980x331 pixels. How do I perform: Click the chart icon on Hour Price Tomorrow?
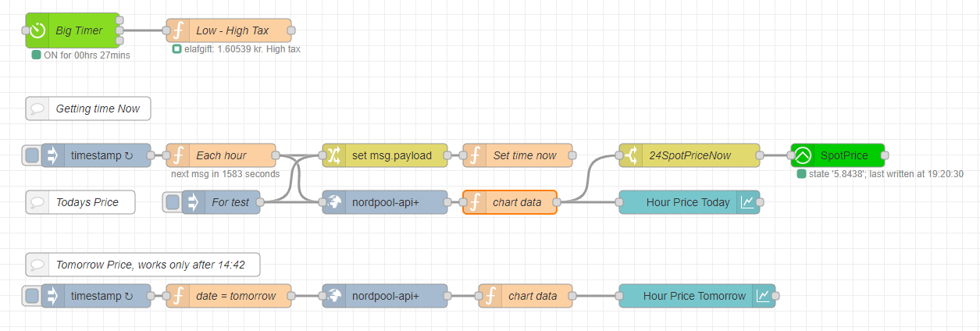click(763, 296)
